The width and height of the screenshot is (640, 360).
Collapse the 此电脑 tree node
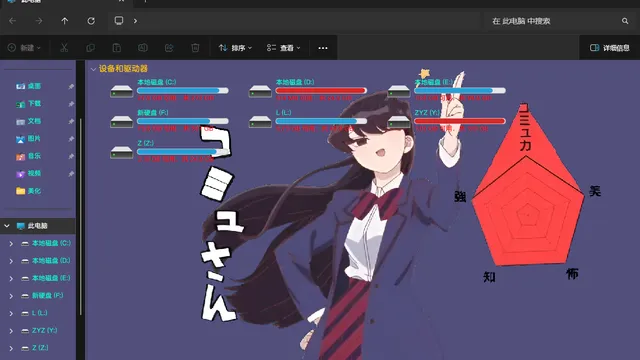click(x=7, y=226)
